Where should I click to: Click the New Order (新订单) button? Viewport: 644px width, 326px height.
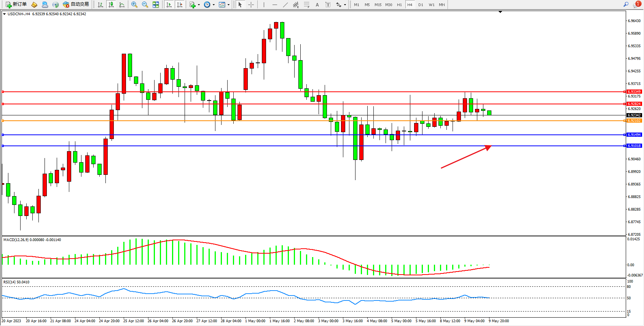16,5
